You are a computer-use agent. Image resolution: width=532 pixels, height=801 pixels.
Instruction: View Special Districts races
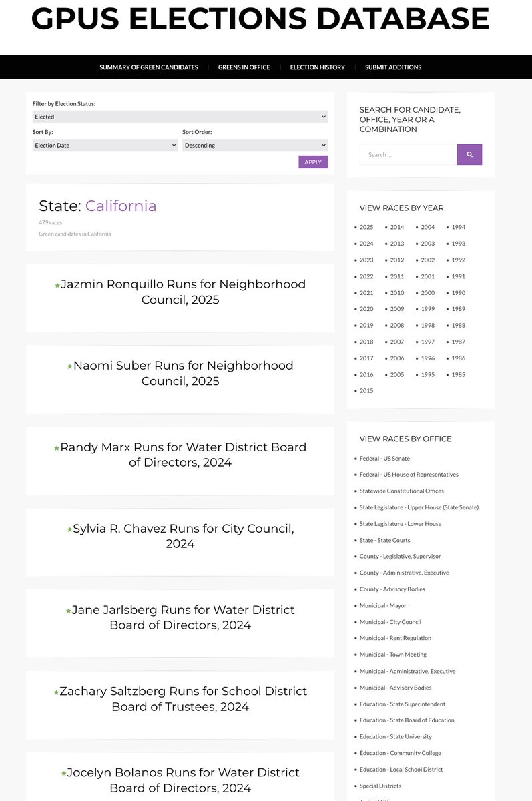click(x=380, y=786)
